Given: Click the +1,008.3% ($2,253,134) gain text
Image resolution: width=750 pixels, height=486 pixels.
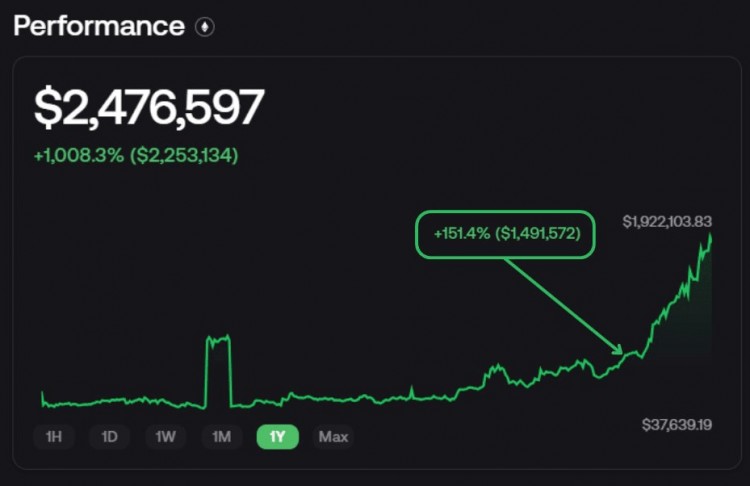Looking at the screenshot, I should (136, 155).
